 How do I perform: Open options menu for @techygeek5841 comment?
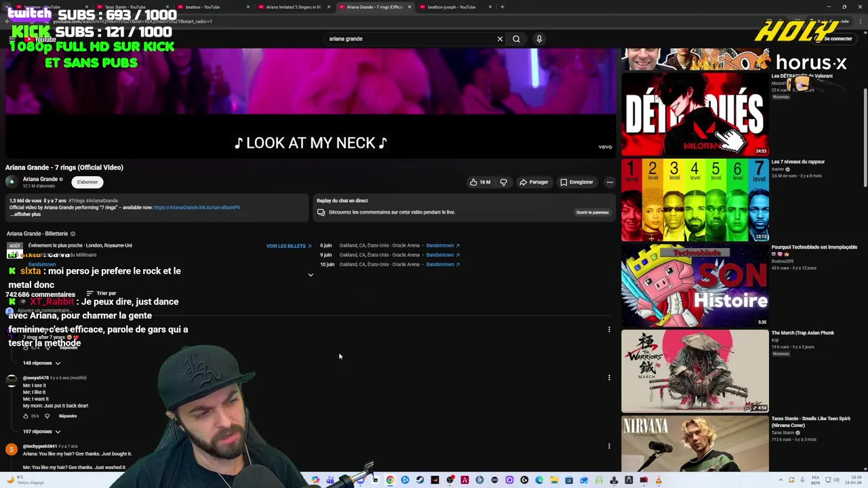tap(609, 446)
